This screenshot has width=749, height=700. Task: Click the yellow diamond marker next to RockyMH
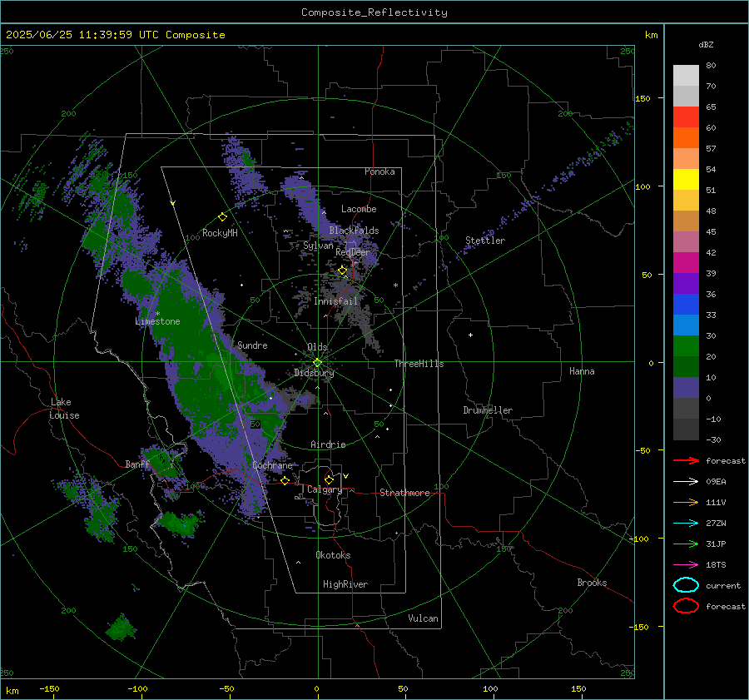click(222, 217)
